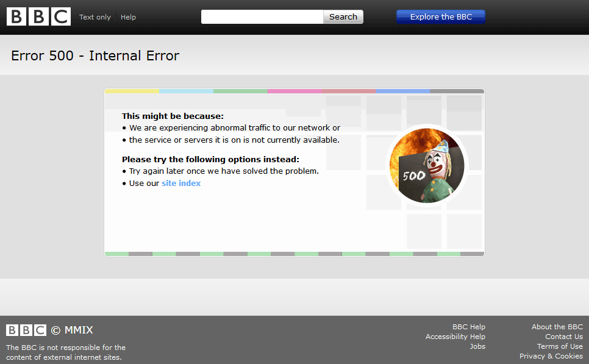The width and height of the screenshot is (589, 364).
Task: Click the Error 500 - Internal Error heading
Action: pyautogui.click(x=95, y=55)
